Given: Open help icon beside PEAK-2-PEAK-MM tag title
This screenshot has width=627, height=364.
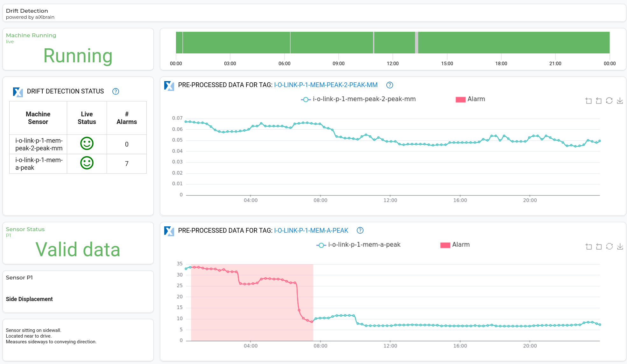Looking at the screenshot, I should coord(390,85).
